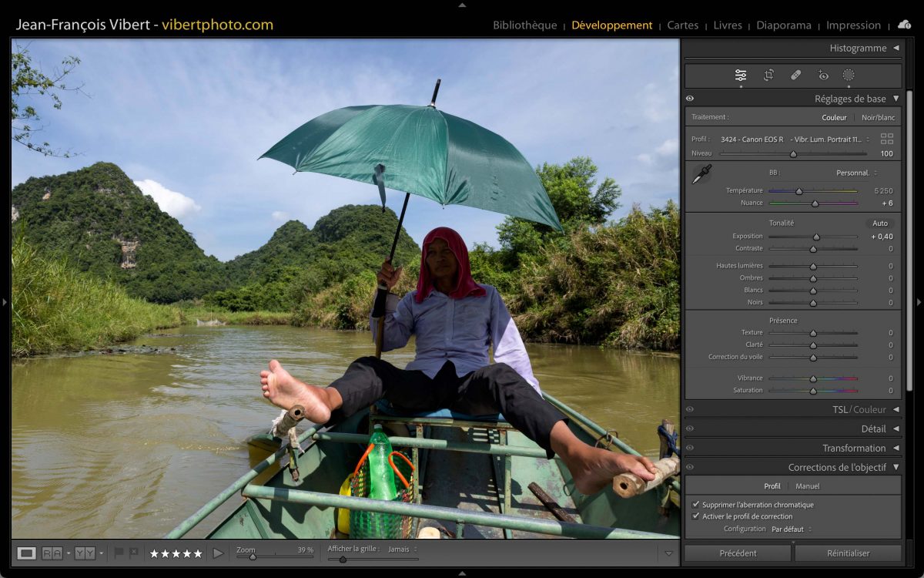924x578 pixels.
Task: Select the Crop and rotate tool
Action: 768,75
